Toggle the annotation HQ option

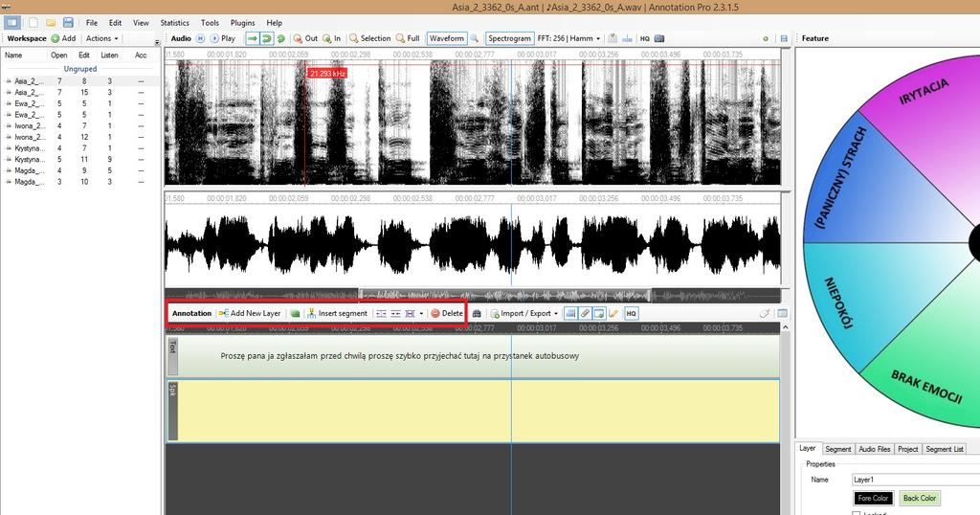[x=632, y=313]
